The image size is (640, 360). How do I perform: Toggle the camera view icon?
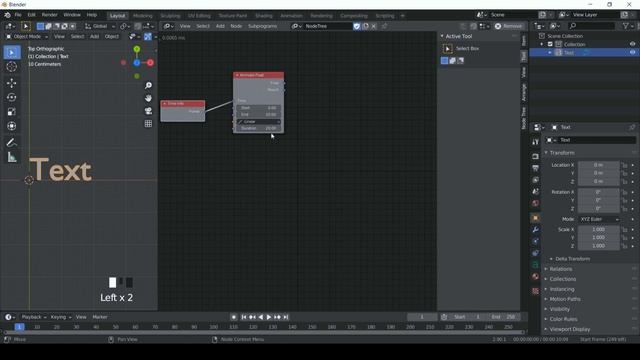pos(148,111)
